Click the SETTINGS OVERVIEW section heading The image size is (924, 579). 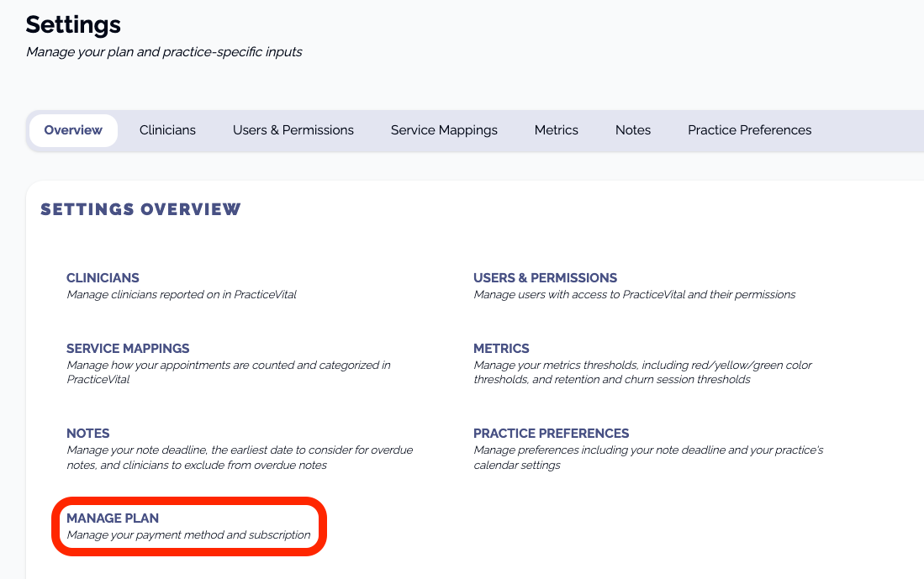tap(140, 209)
